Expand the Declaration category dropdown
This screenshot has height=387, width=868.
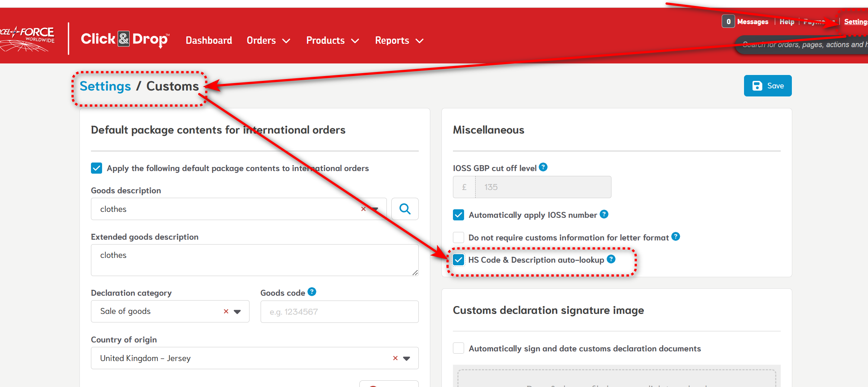(x=237, y=312)
